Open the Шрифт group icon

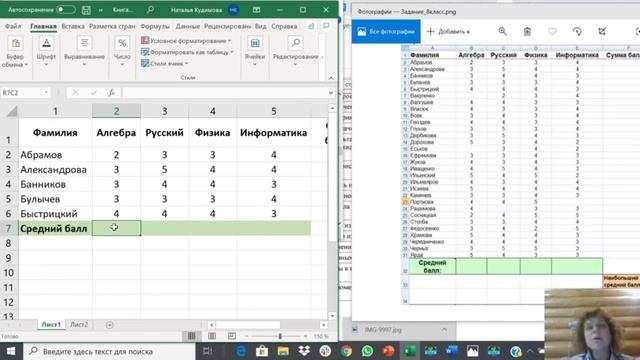46,43
